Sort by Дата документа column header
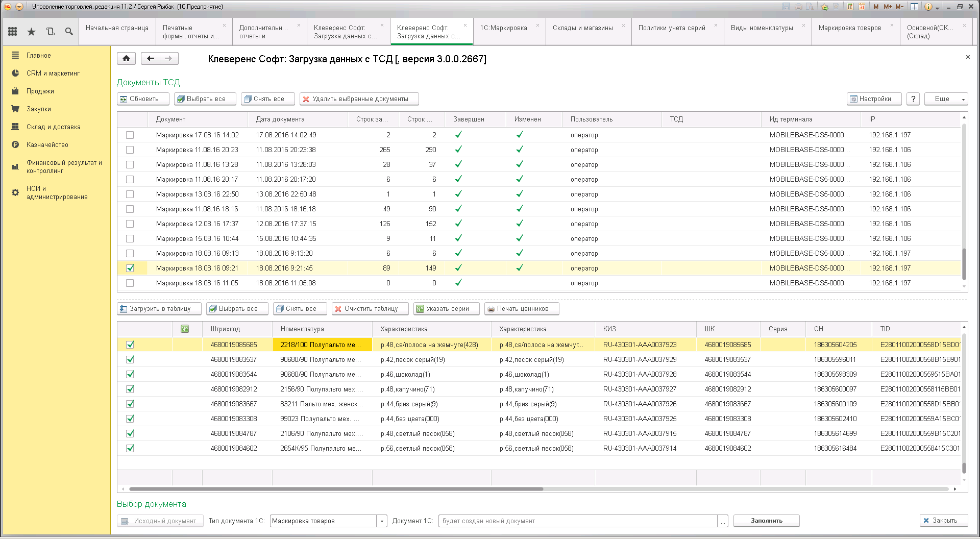This screenshot has width=980, height=539. [x=297, y=119]
